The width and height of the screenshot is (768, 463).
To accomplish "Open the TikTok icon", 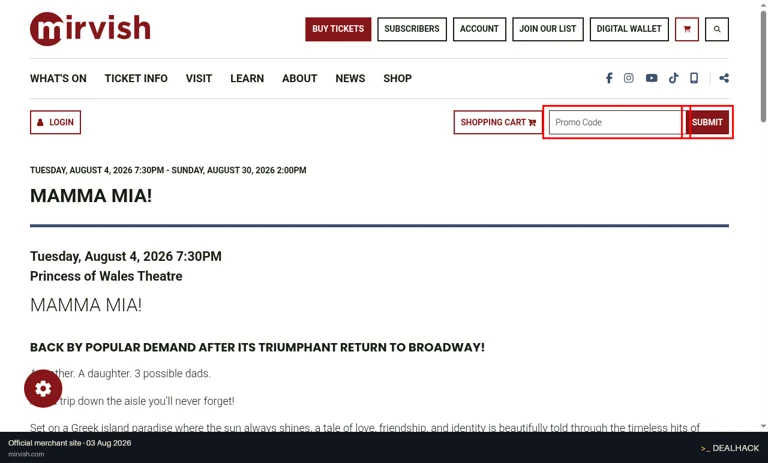I will (673, 78).
